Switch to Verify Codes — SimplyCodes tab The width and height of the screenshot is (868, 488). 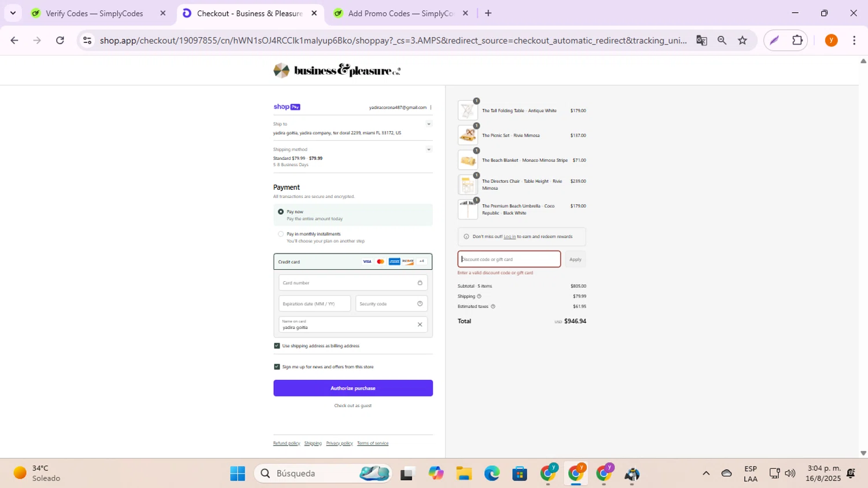[x=94, y=13]
